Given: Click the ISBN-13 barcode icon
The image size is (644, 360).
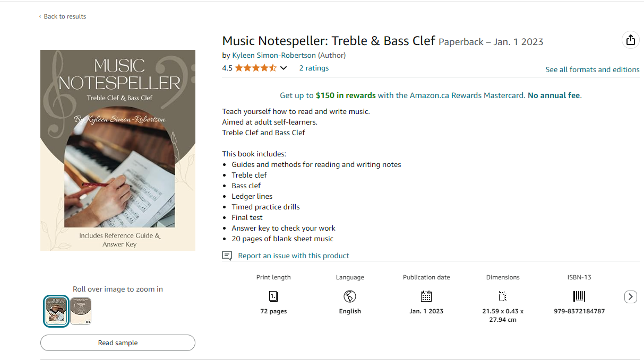Looking at the screenshot, I should (579, 296).
